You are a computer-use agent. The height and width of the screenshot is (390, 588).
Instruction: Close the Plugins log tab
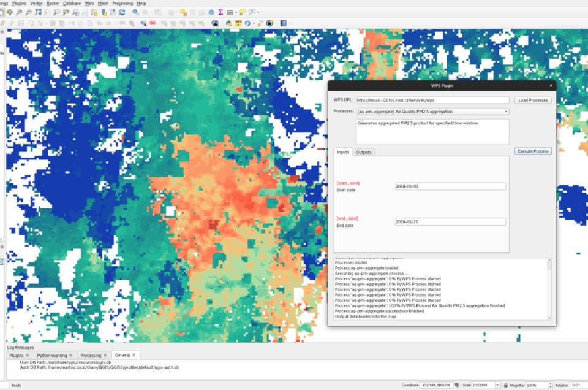(x=28, y=355)
